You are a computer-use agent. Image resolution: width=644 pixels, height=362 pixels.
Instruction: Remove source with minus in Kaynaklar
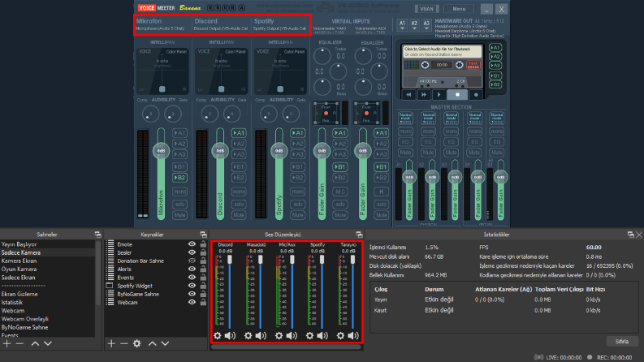(124, 343)
